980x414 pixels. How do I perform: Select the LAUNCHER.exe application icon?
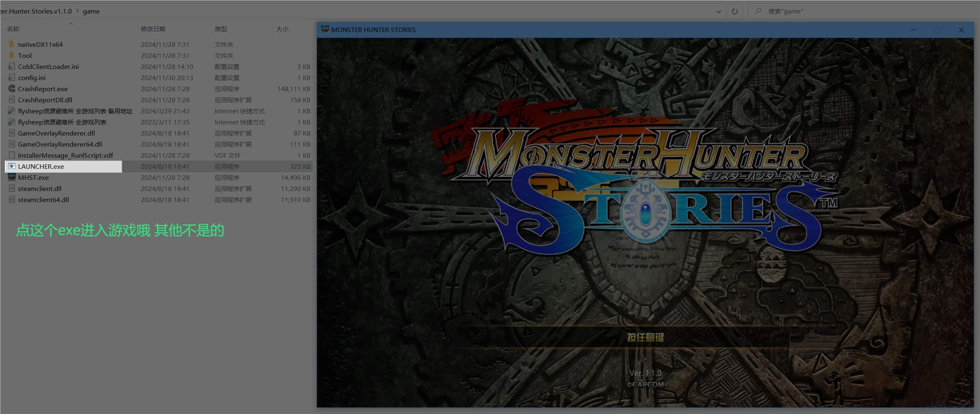tap(11, 166)
